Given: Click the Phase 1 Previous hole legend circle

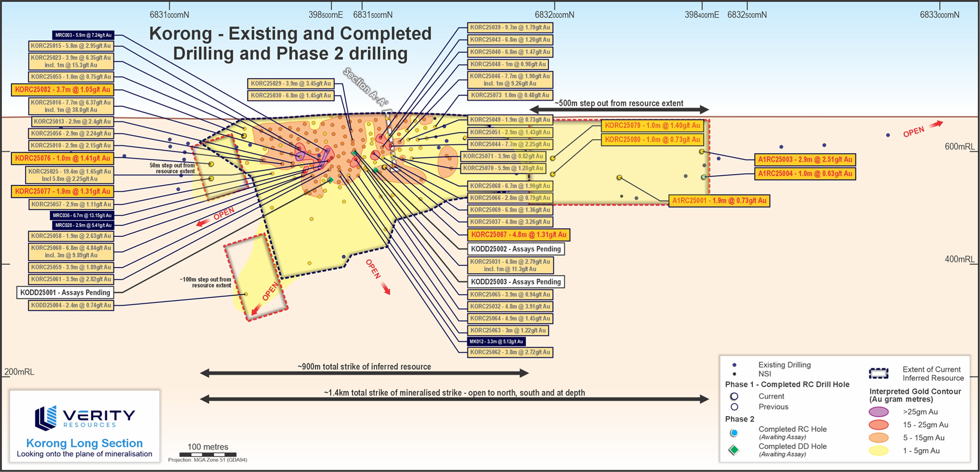Looking at the screenshot, I should (x=734, y=407).
